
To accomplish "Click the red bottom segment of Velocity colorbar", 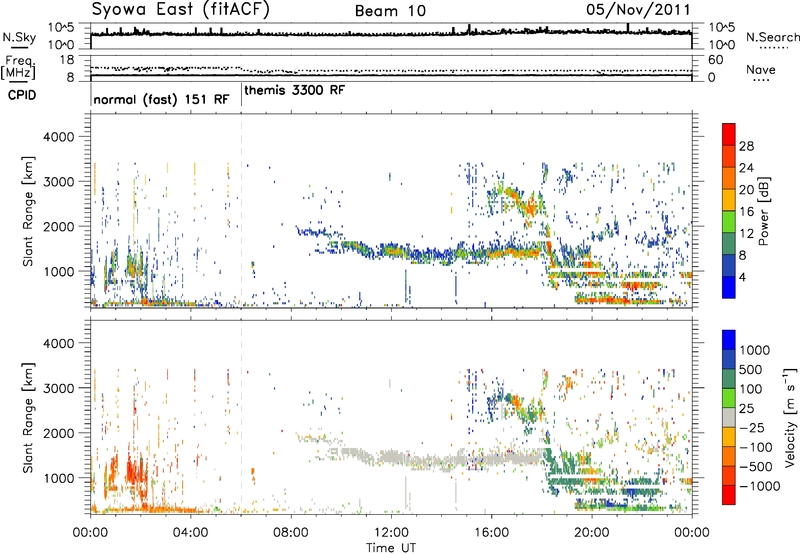I will tap(729, 495).
